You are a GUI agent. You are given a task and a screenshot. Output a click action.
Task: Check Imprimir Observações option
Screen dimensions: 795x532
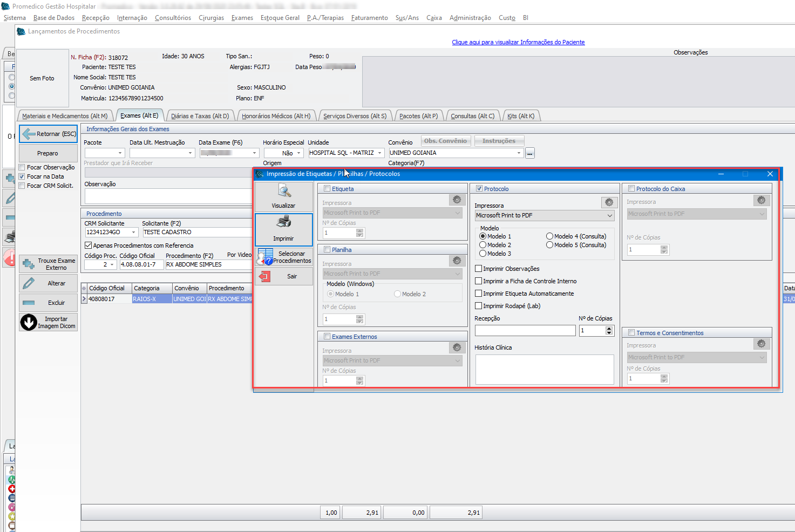pos(479,269)
